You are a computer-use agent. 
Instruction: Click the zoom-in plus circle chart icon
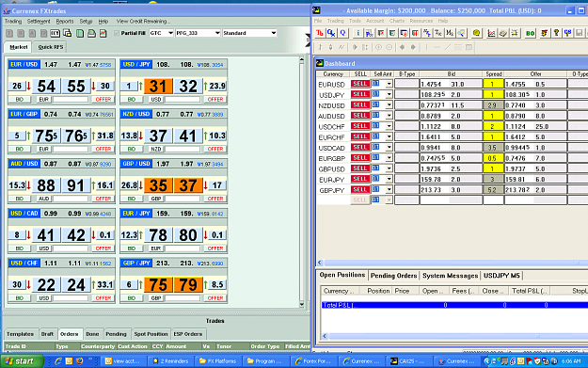click(379, 47)
